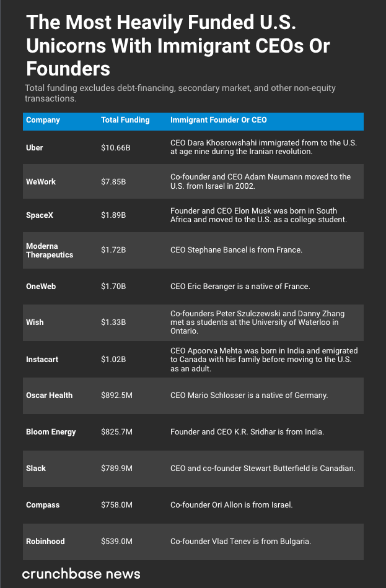Click the Instacart company name
The width and height of the screenshot is (386, 588).
click(x=42, y=359)
